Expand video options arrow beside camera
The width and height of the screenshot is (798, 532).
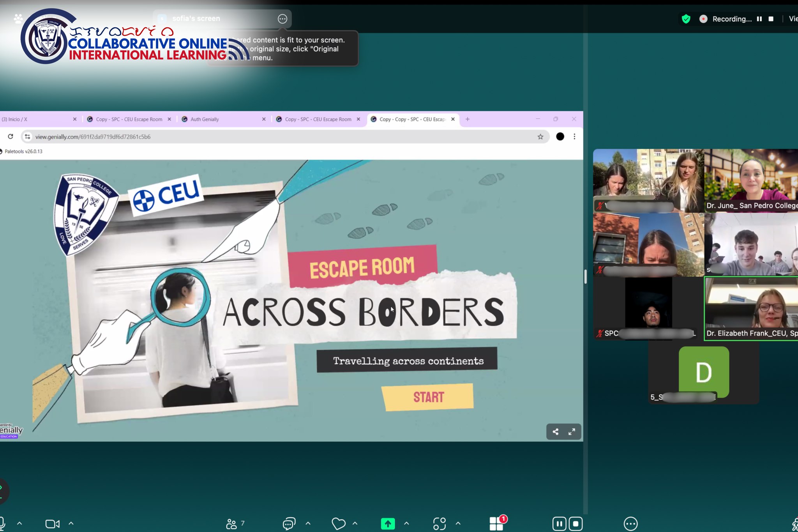[x=71, y=523]
